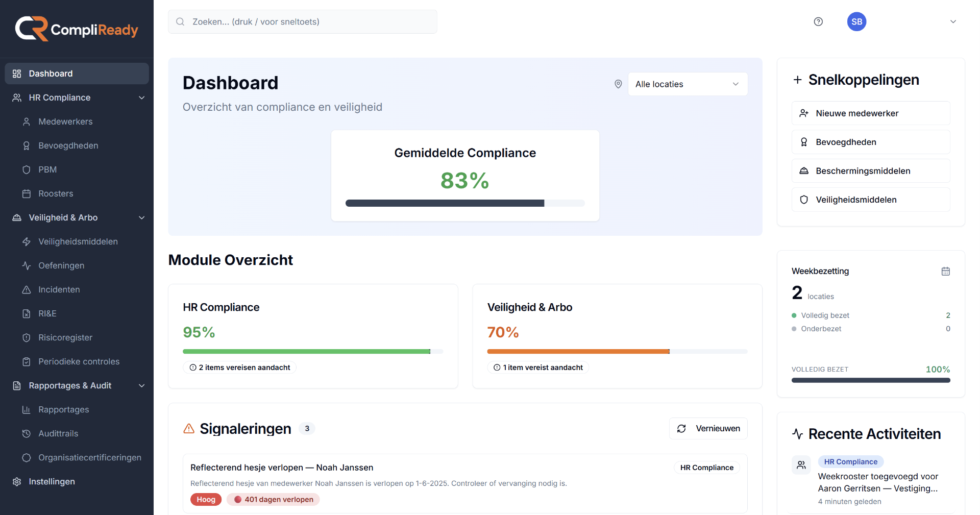Go to Bevoegdheden in the sidebar
The width and height of the screenshot is (980, 515).
tap(77, 145)
